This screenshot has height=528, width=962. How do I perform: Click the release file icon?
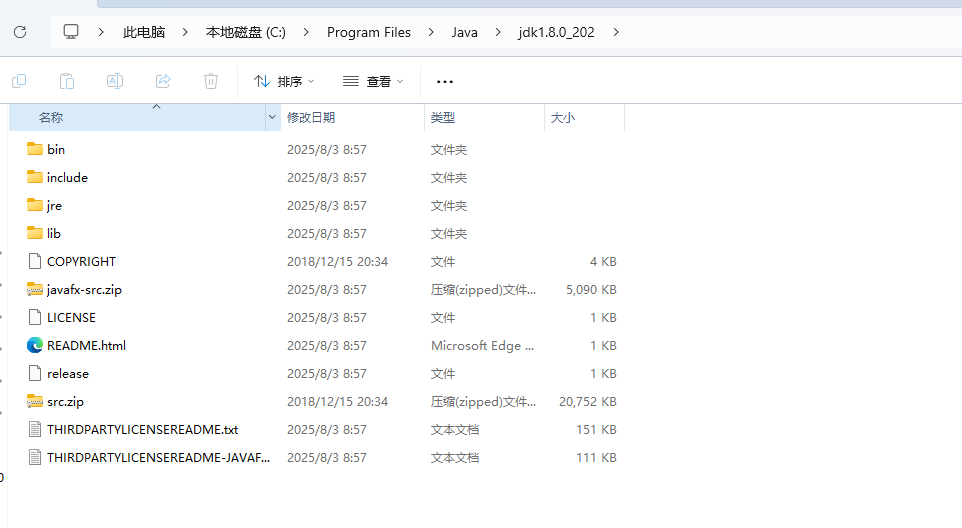click(x=35, y=373)
